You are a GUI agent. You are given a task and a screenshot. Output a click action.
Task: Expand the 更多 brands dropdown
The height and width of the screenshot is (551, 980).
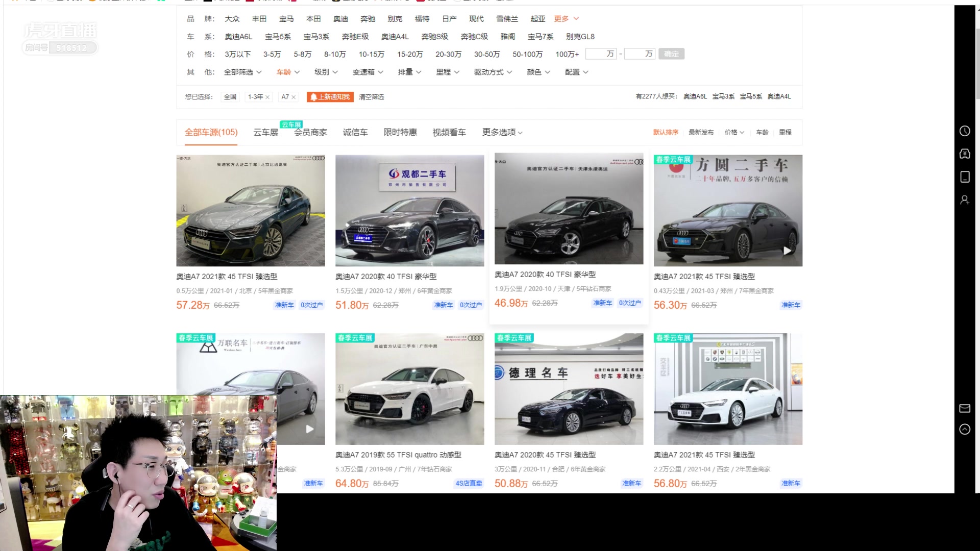[x=566, y=19]
